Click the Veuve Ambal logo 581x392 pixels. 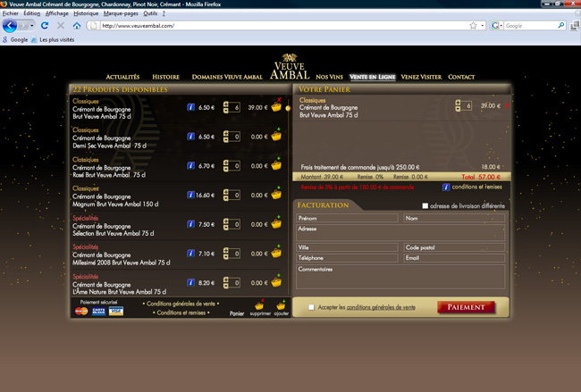click(290, 67)
